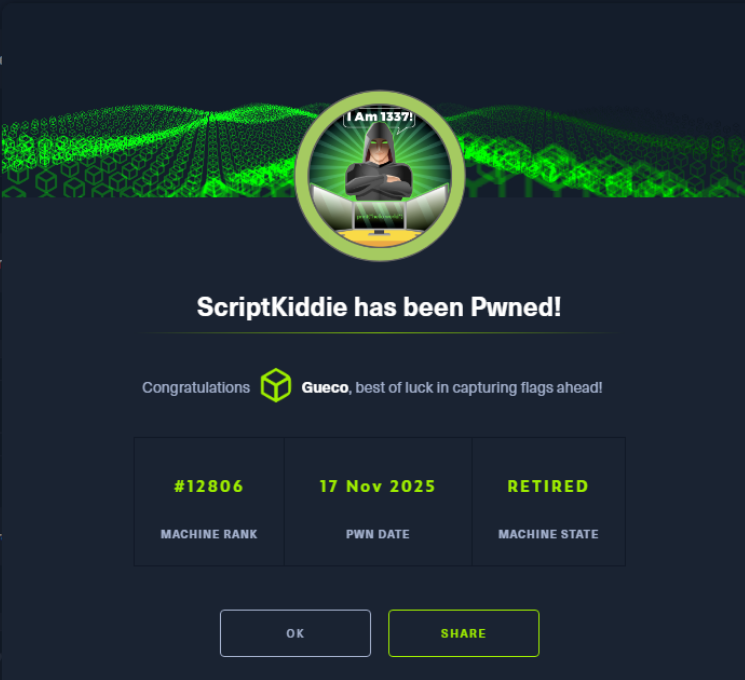This screenshot has height=680, width=745.
Task: Click the Congratulations text
Action: (196, 388)
